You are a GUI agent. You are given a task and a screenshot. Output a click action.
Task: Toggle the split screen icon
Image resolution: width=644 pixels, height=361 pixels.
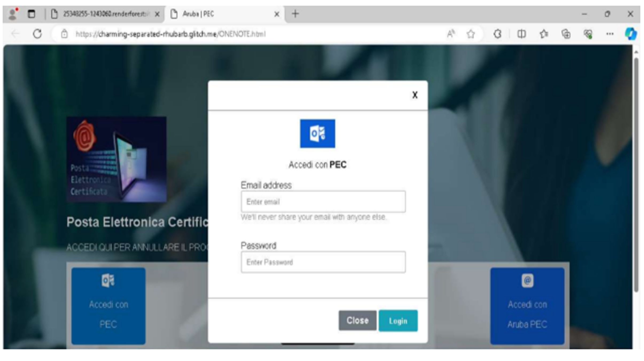pyautogui.click(x=521, y=34)
